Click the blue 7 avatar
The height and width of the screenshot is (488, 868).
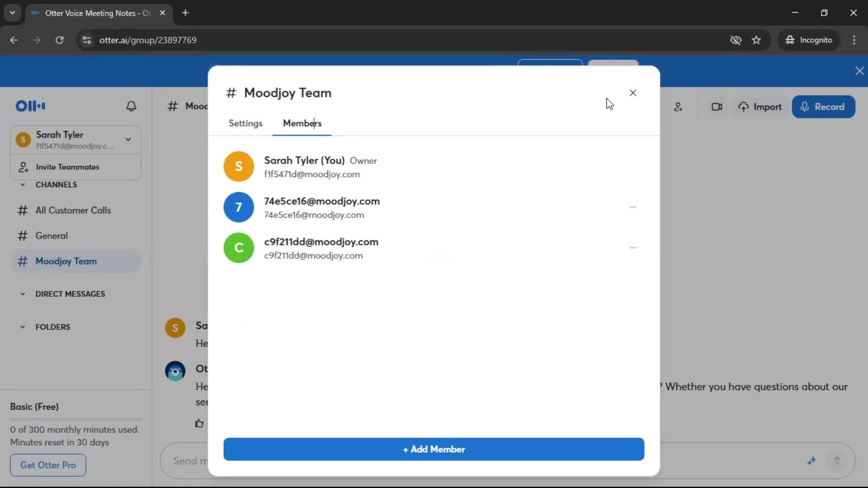point(239,207)
